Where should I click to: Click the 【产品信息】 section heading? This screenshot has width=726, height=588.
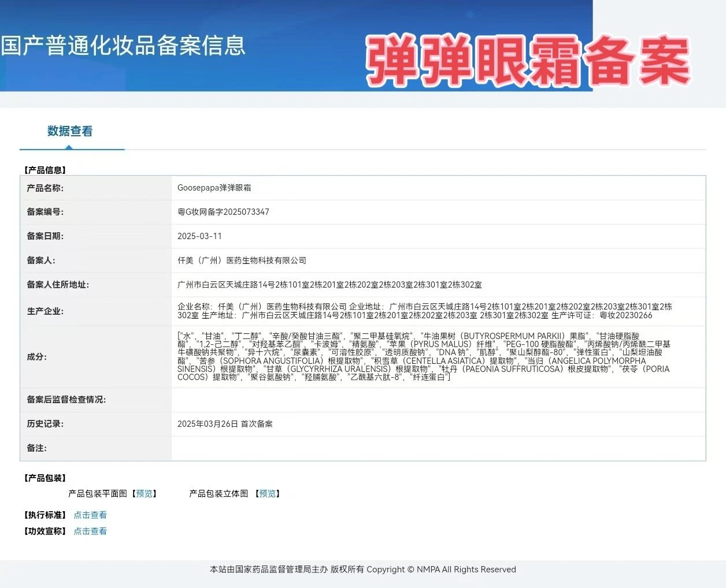click(45, 170)
